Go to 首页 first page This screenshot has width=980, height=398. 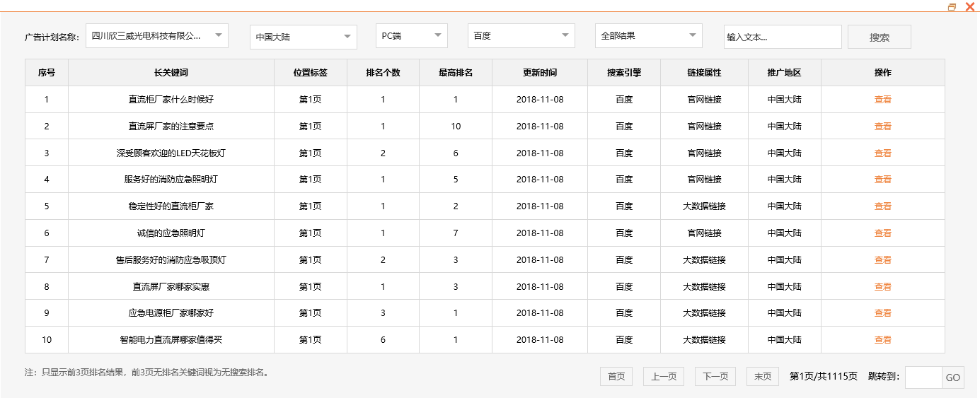[616, 377]
